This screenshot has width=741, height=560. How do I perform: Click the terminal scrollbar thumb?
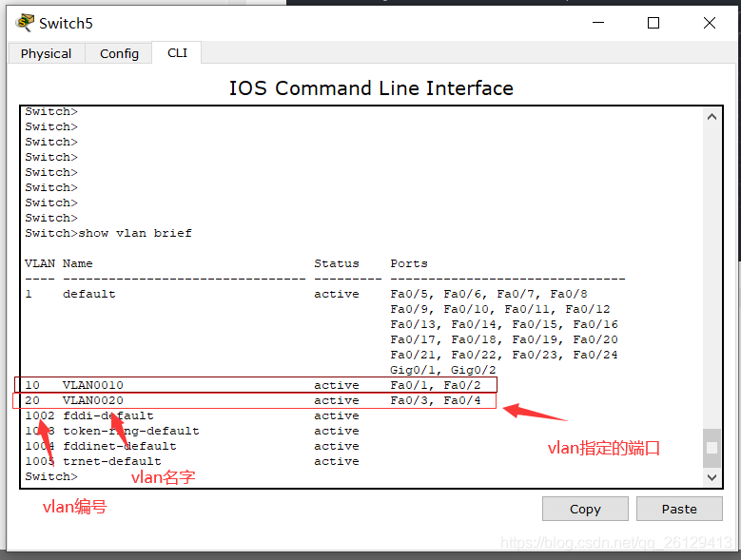[x=712, y=447]
